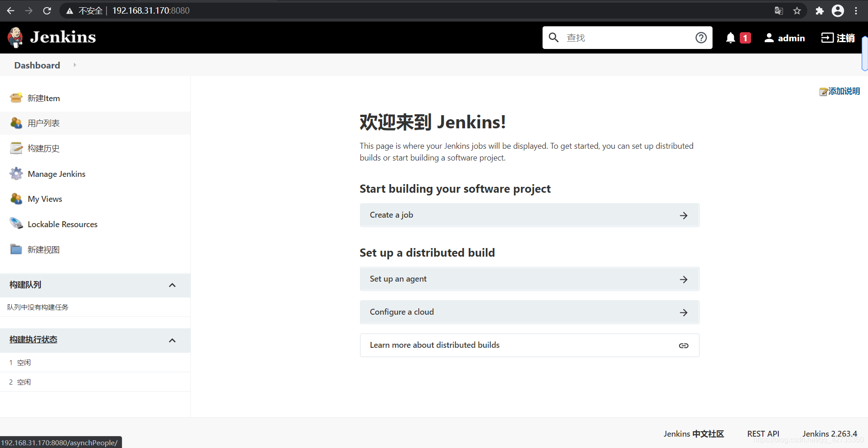Select executor 2 空闲 row
This screenshot has width=868, height=448.
[x=95, y=382]
